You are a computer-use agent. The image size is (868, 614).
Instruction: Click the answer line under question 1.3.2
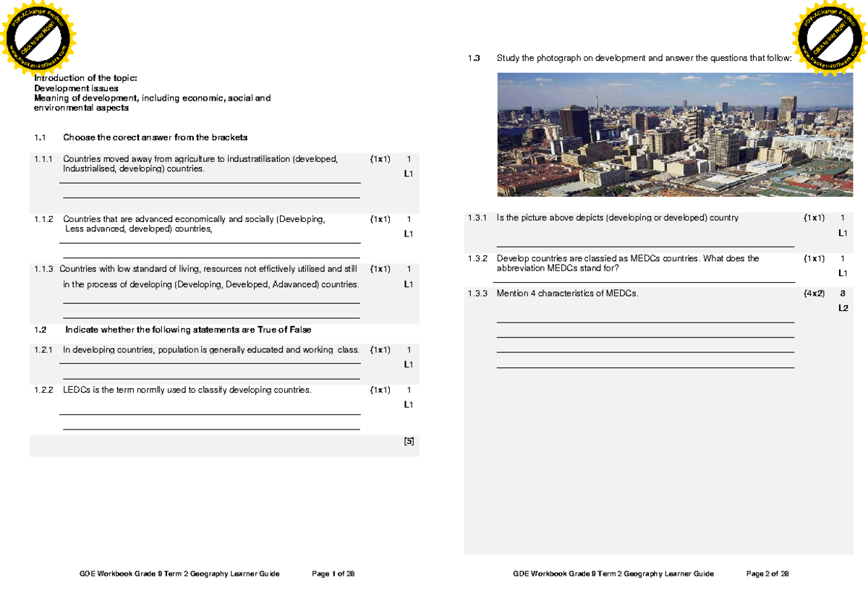[x=644, y=282]
